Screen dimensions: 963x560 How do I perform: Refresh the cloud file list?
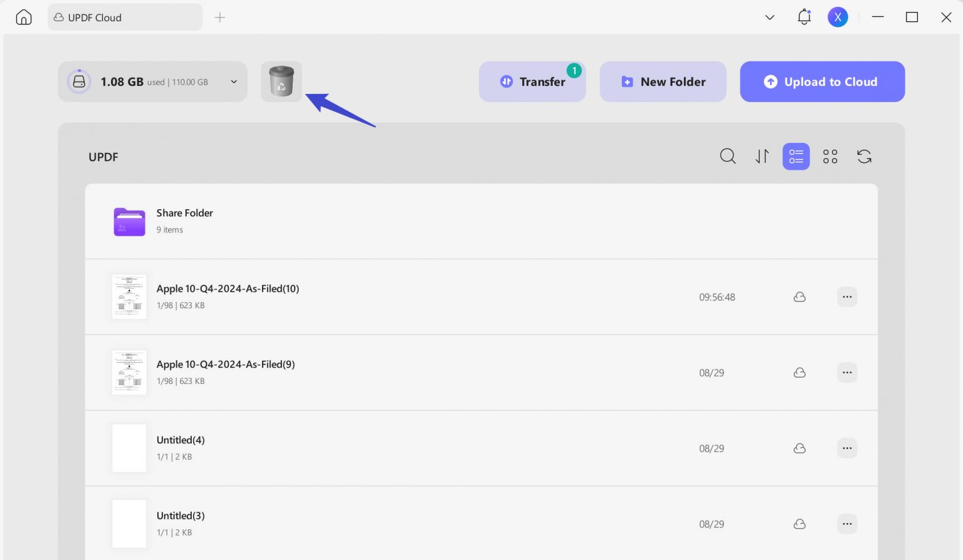coord(864,157)
